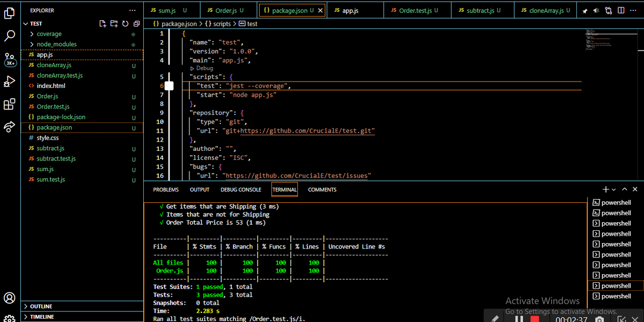Open Explorer views and more actions menu
This screenshot has width=644, height=322.
[x=133, y=11]
